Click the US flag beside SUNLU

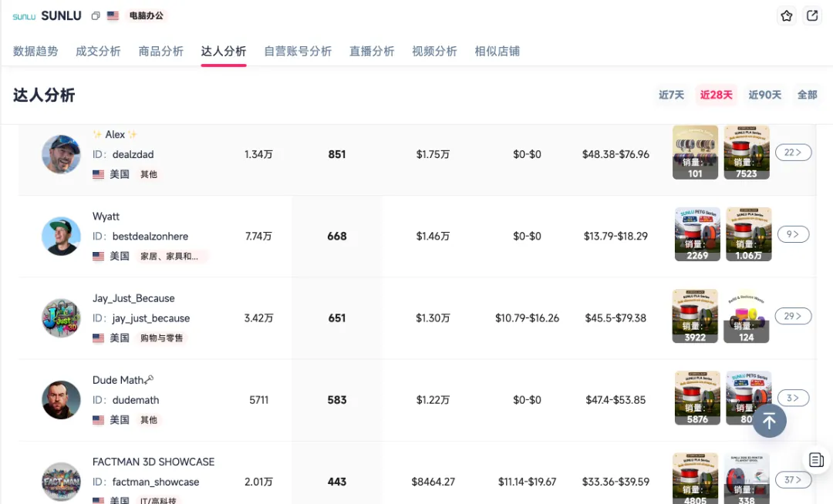(113, 16)
